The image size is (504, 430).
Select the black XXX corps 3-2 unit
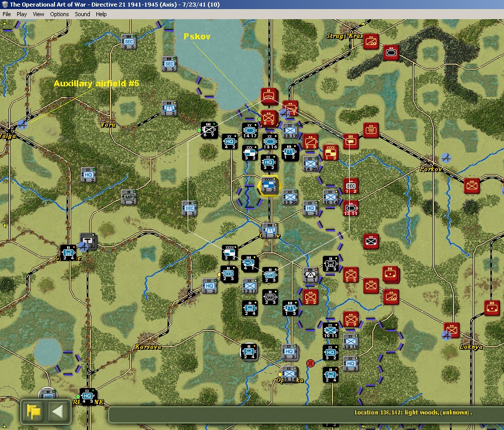click(x=250, y=152)
